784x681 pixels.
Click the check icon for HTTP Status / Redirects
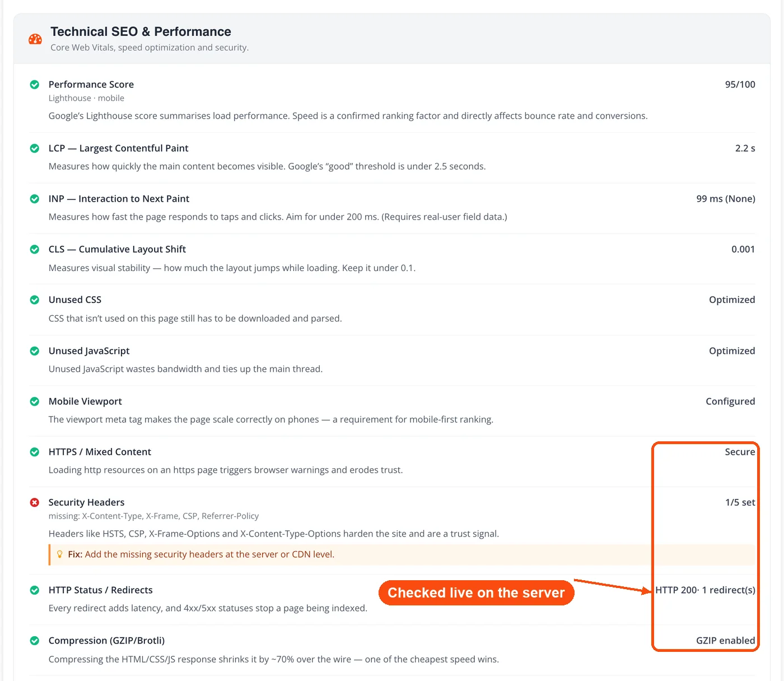click(35, 590)
